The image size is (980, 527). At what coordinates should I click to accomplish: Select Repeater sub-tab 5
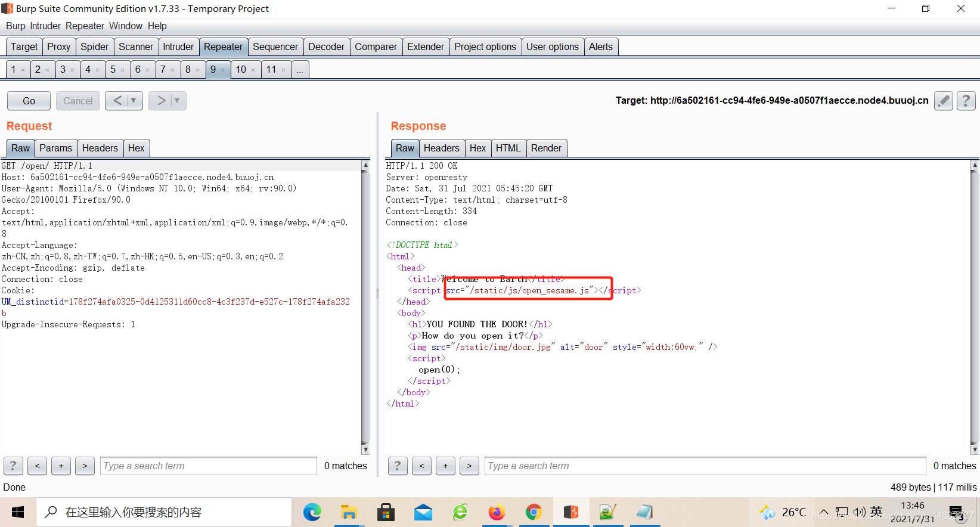[x=113, y=70]
